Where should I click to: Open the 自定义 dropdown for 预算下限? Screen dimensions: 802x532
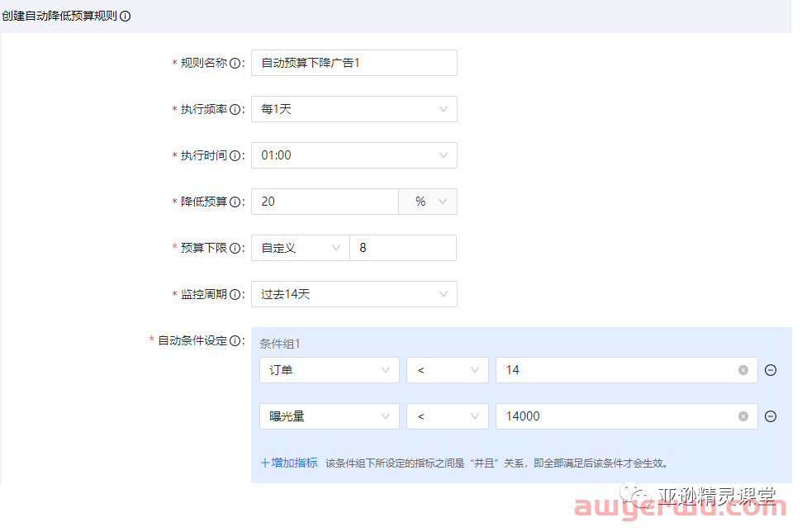tap(301, 248)
